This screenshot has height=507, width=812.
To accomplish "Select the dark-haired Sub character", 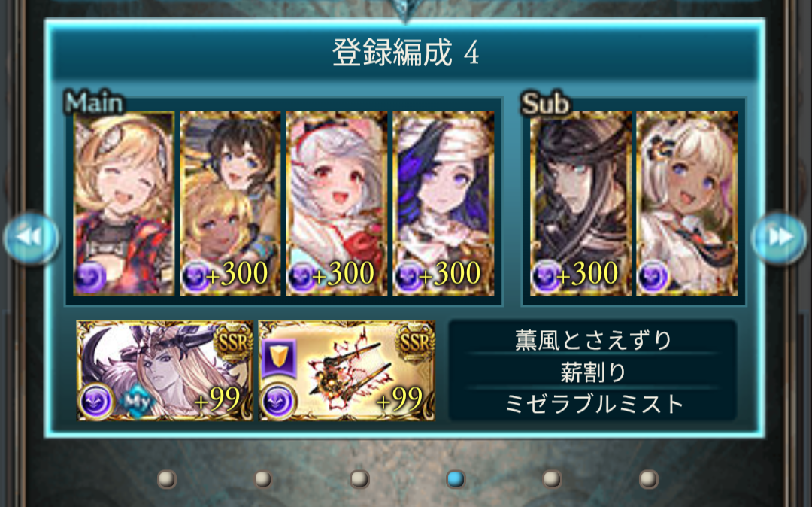I will pos(580,204).
